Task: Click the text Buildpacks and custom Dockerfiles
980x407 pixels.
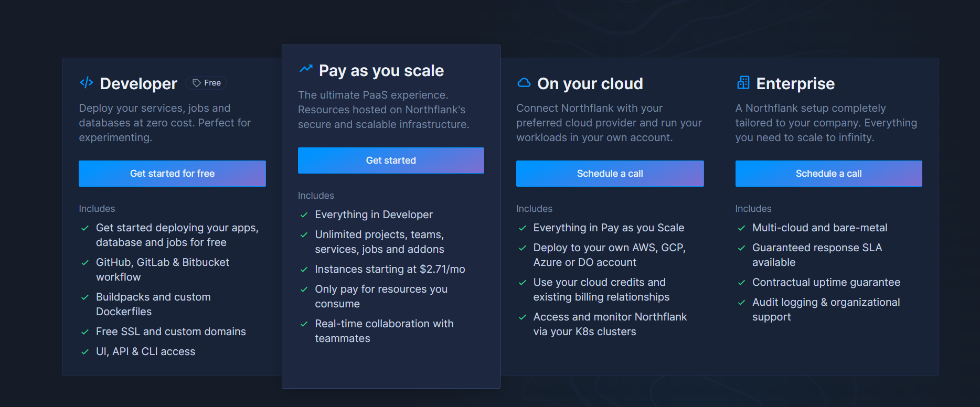Action: click(153, 304)
